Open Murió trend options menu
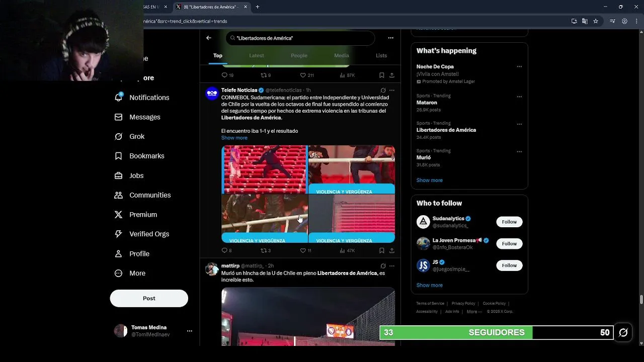Viewport: 644px width, 362px height. (x=519, y=152)
